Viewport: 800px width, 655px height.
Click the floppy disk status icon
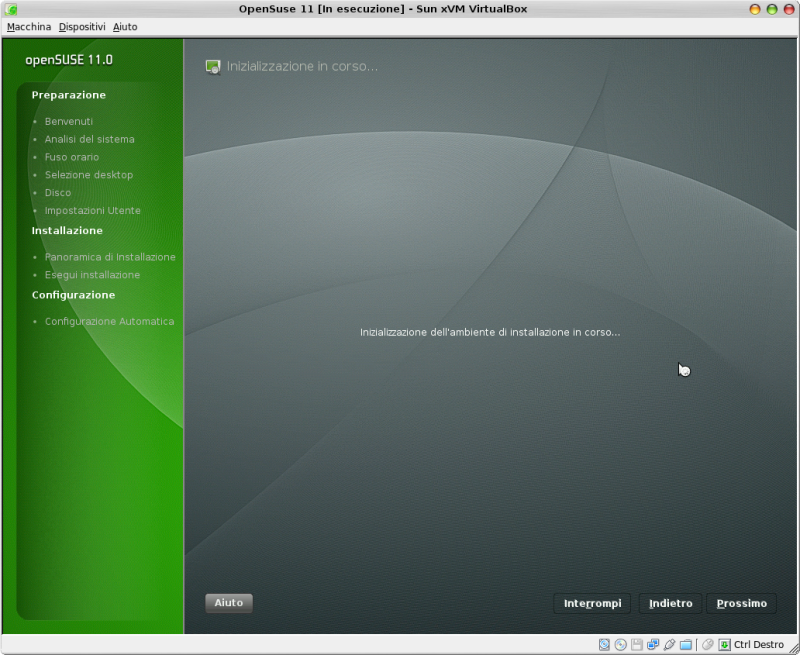tap(637, 645)
